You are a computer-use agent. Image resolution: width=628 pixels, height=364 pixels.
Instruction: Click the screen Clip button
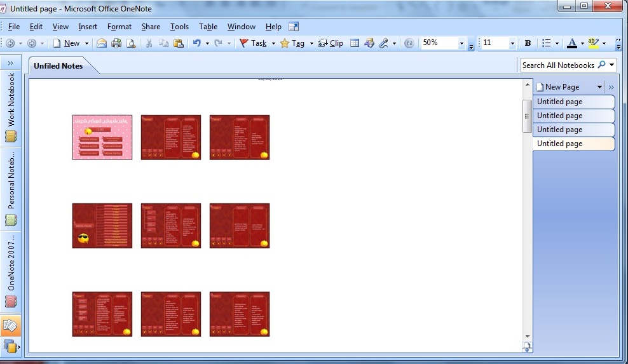point(331,43)
